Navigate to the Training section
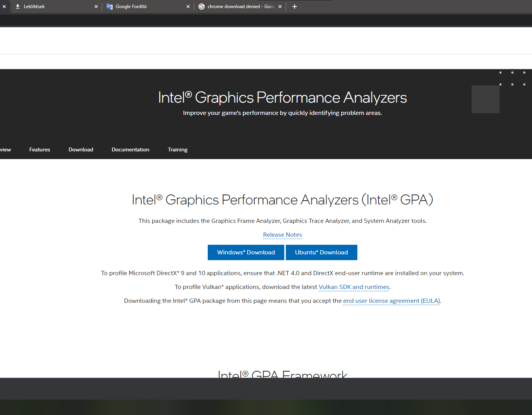 177,149
